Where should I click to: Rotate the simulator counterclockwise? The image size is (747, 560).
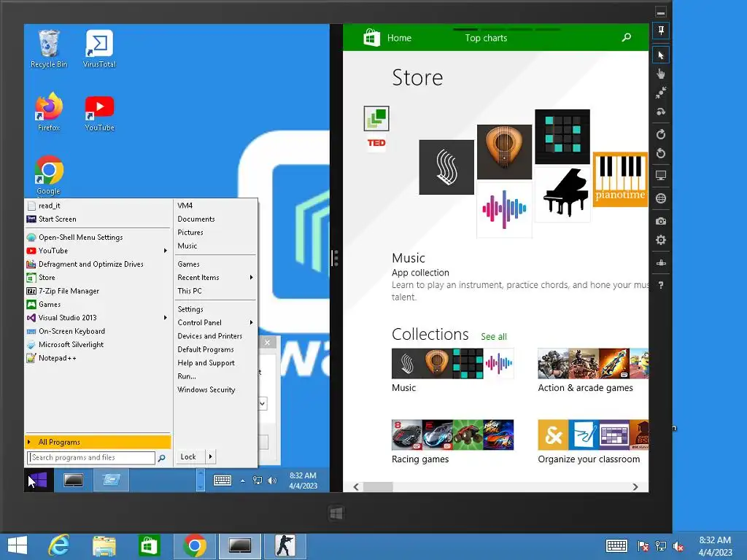(661, 153)
